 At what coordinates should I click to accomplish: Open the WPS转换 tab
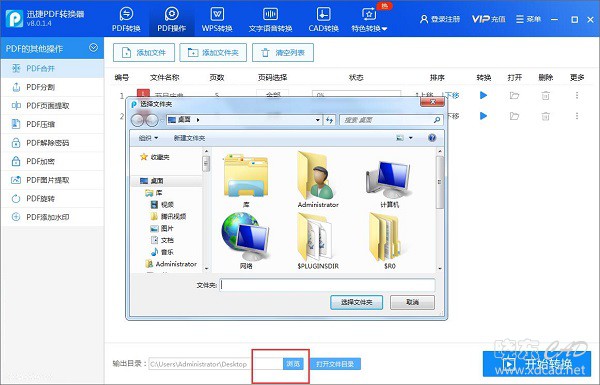(217, 19)
